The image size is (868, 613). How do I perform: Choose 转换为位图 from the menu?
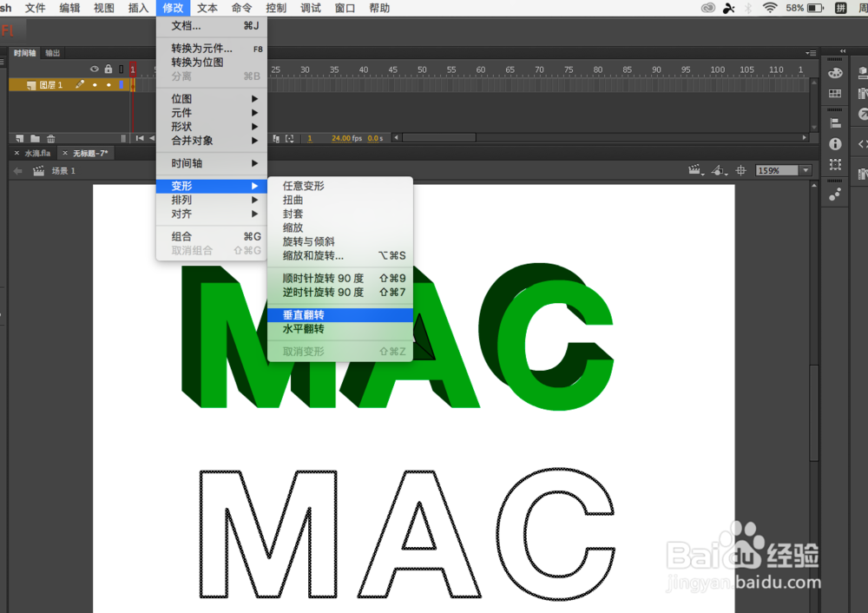click(212, 62)
